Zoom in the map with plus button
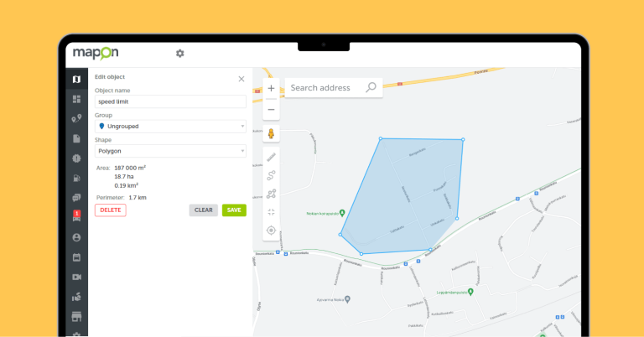644x337 pixels. point(271,88)
